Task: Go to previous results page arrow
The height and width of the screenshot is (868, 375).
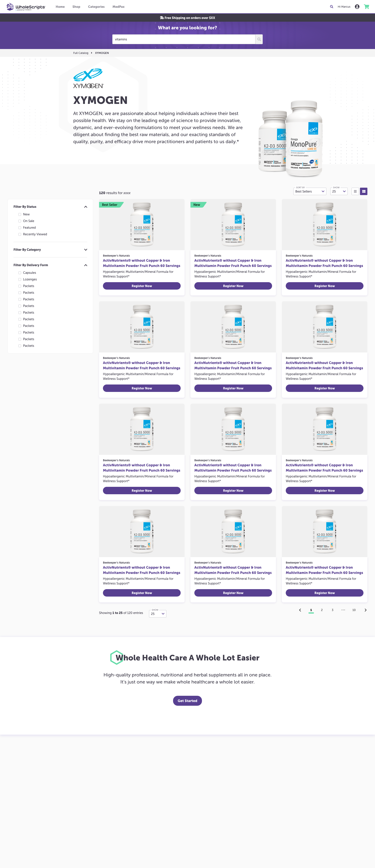Action: point(300,610)
